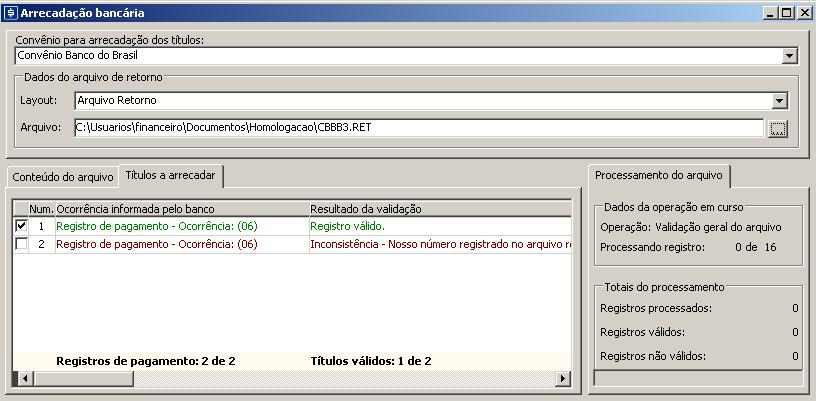Screen dimensions: 816x401
Task: Click the application icon in title bar
Action: [x=11, y=13]
